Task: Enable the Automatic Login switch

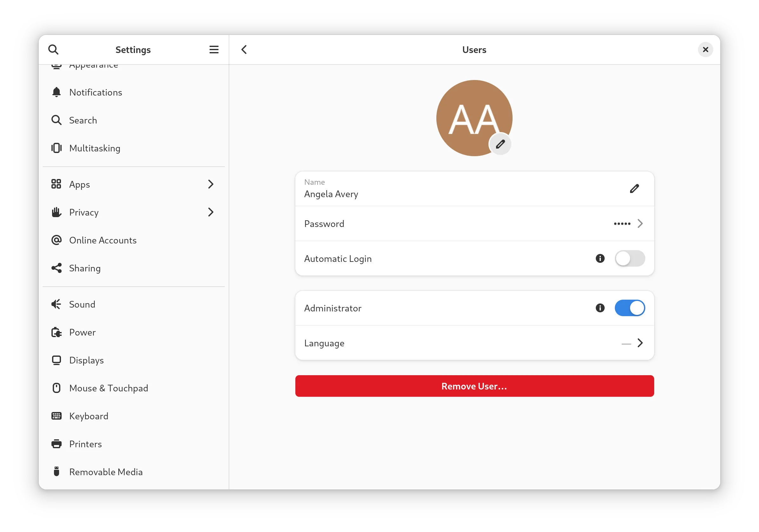Action: 629,258
